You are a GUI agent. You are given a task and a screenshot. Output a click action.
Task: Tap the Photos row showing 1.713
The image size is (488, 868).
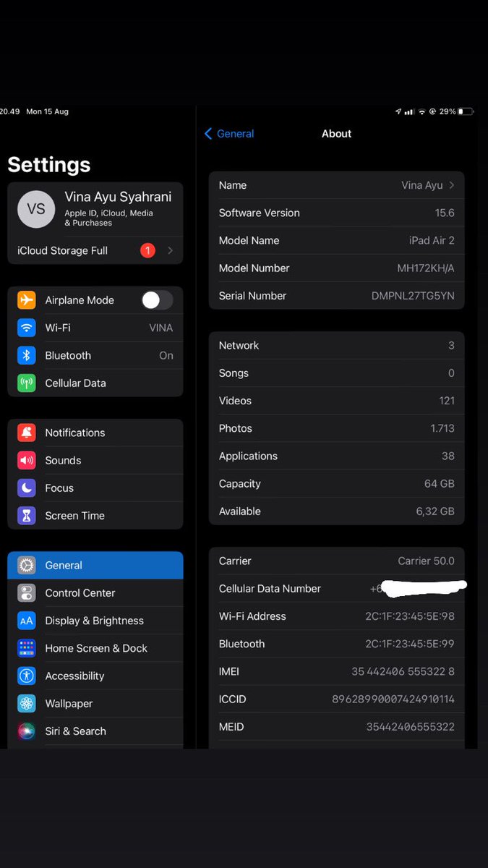(x=337, y=428)
